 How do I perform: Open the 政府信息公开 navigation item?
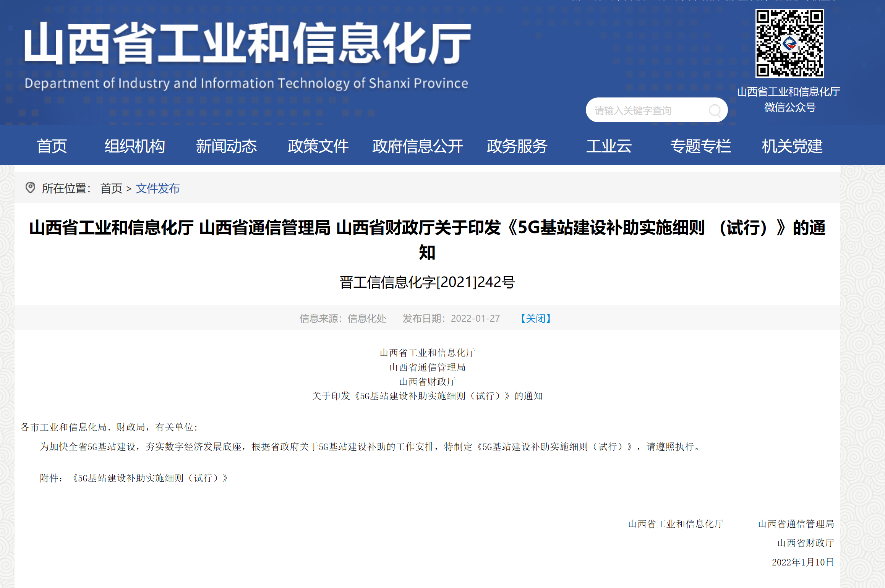tap(417, 146)
